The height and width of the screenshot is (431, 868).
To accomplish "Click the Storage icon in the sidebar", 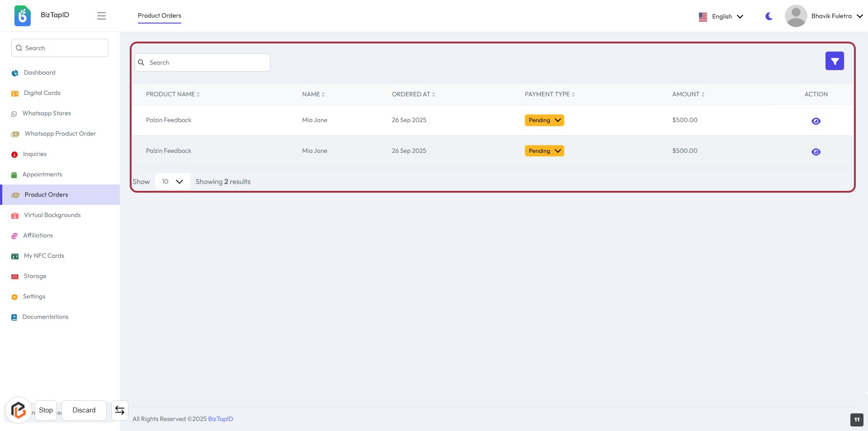I will tap(15, 276).
